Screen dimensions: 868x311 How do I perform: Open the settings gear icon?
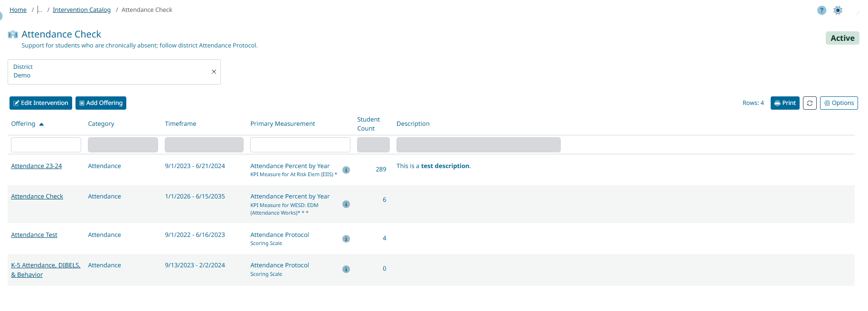pos(838,10)
